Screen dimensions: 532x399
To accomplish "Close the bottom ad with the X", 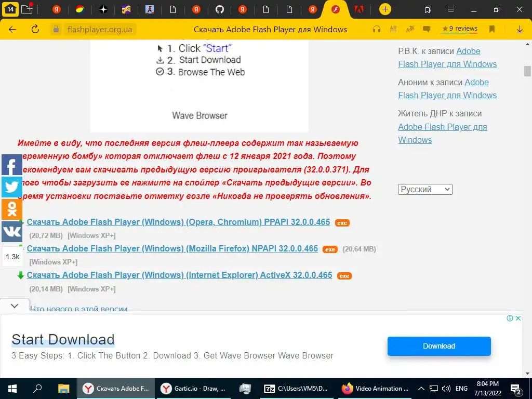I will pyautogui.click(x=518, y=318).
